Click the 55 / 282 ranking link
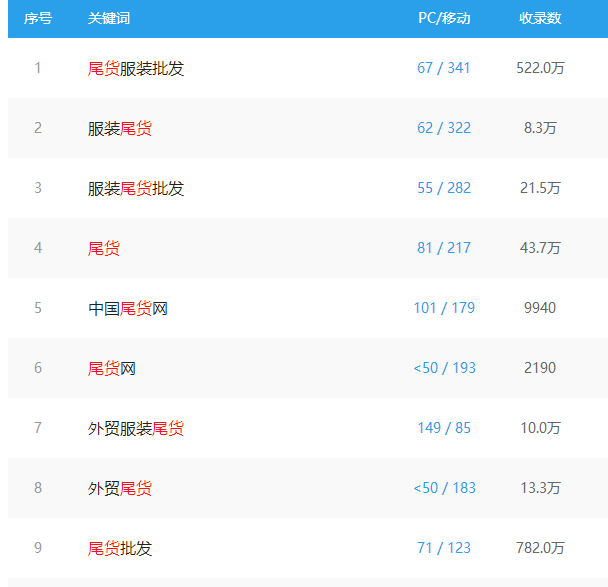608x587 pixels. [444, 188]
